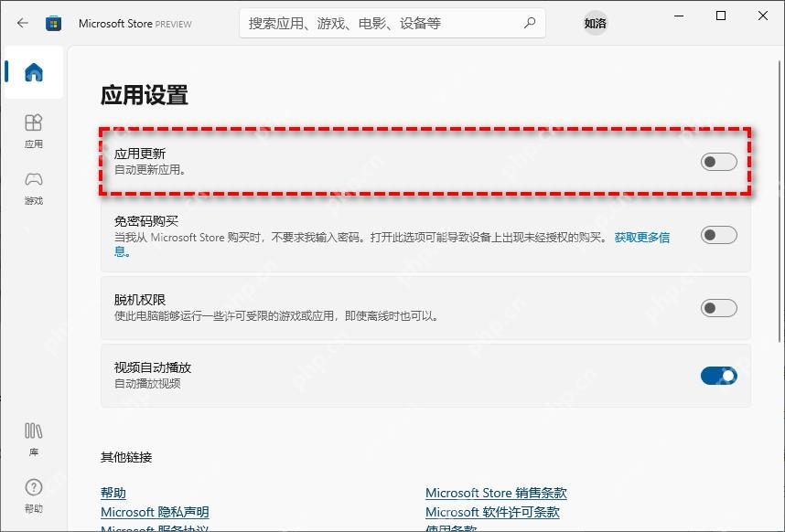Screen dimensions: 785x532
Task: Open the Home page in sidebar
Action: (34, 72)
